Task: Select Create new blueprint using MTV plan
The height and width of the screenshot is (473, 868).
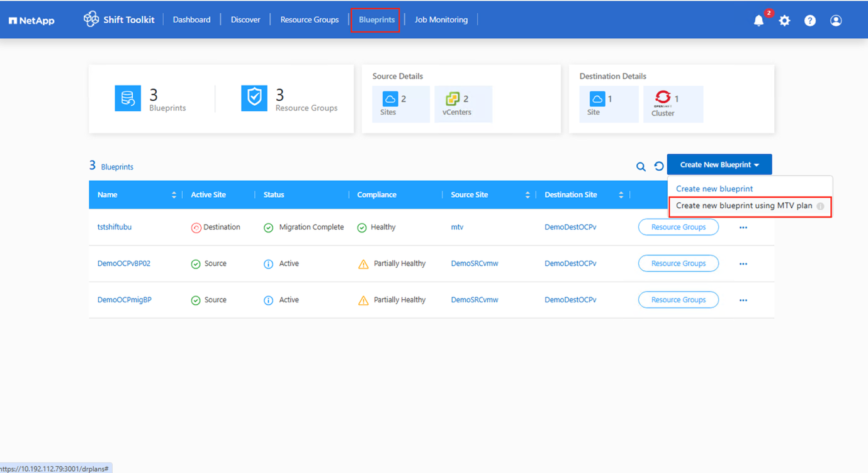Action: point(743,206)
